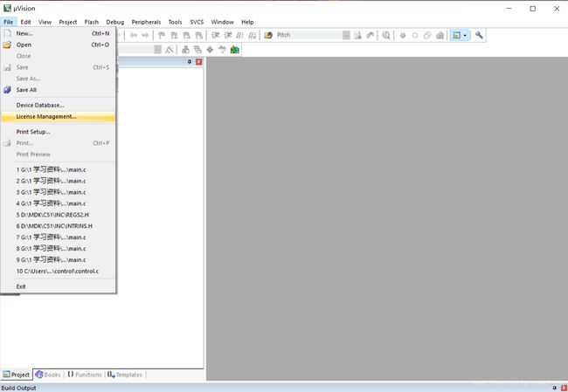
Task: Open recent file 10 control.c
Action: click(x=59, y=272)
